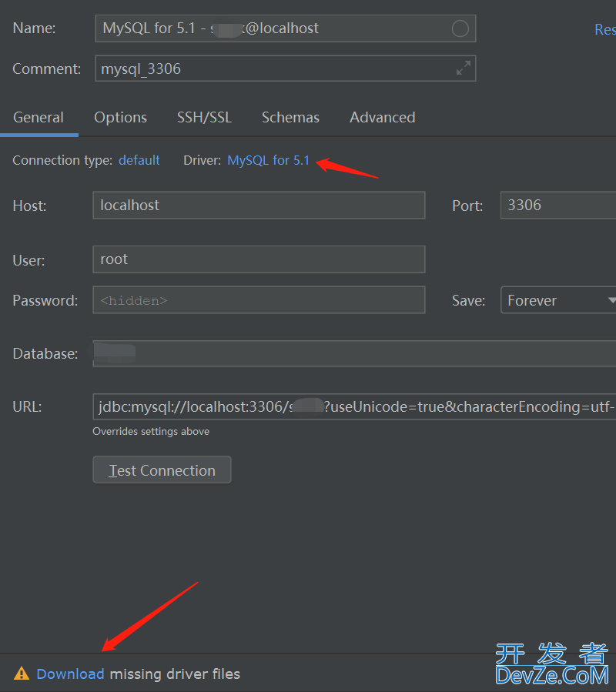616x692 pixels.
Task: Click 'missing driver files' status text
Action: pos(175,674)
